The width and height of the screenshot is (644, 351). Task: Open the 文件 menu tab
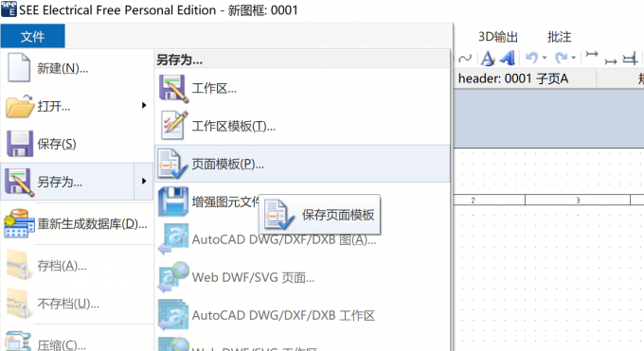pos(32,37)
